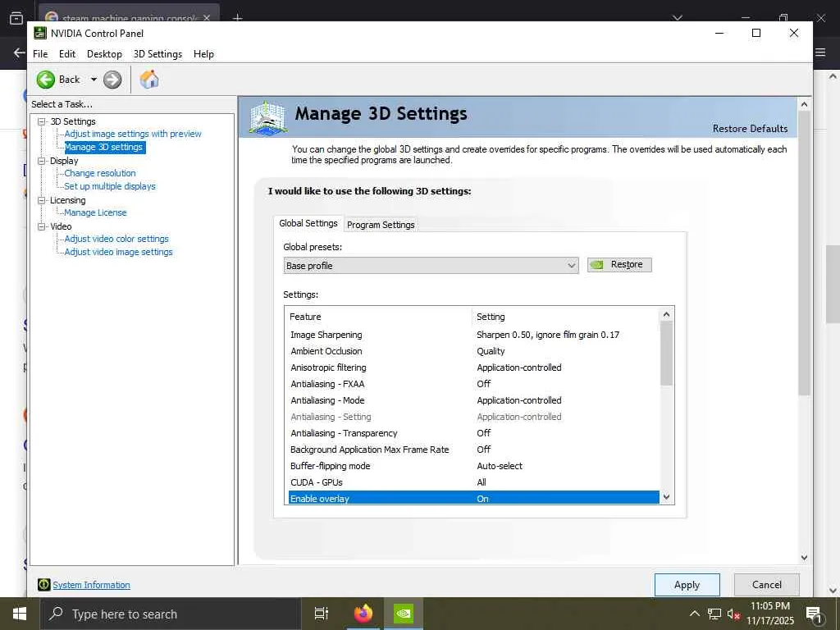Open the Global presets Base profile dropdown
The height and width of the screenshot is (630, 840).
[x=431, y=266]
